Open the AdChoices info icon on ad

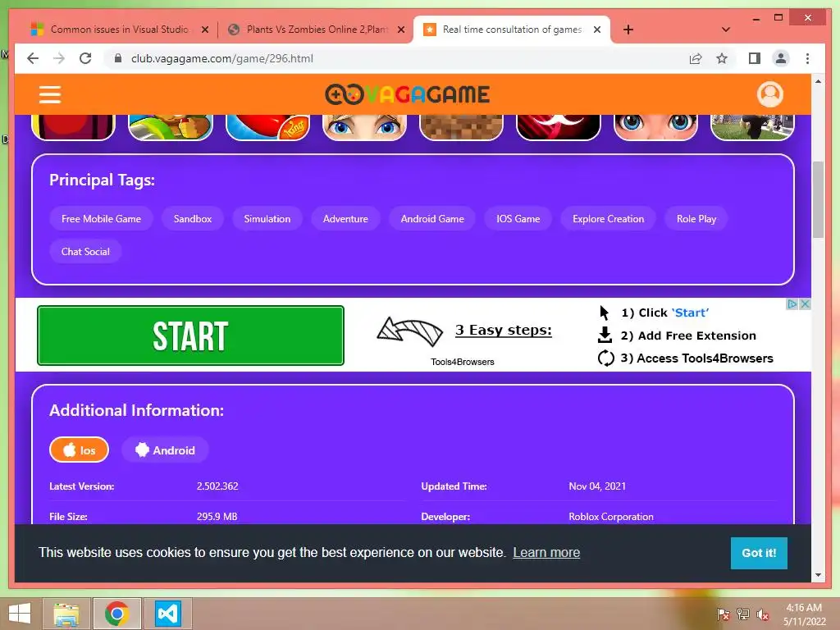(792, 304)
